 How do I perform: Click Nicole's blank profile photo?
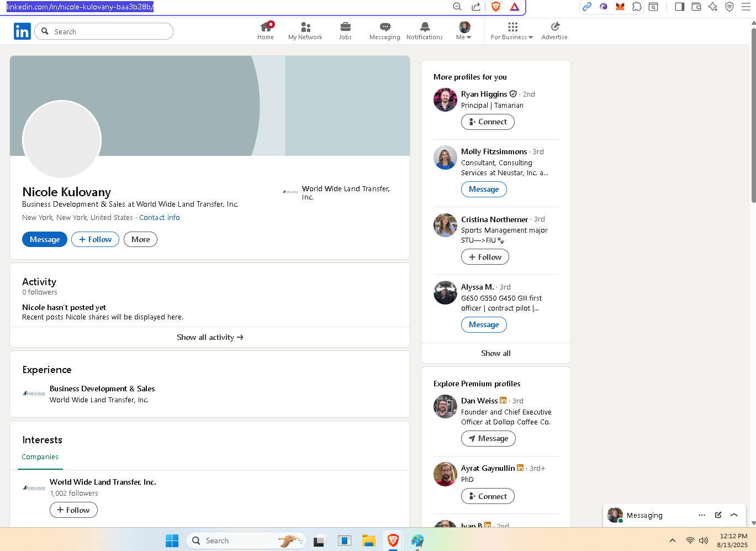coord(62,140)
